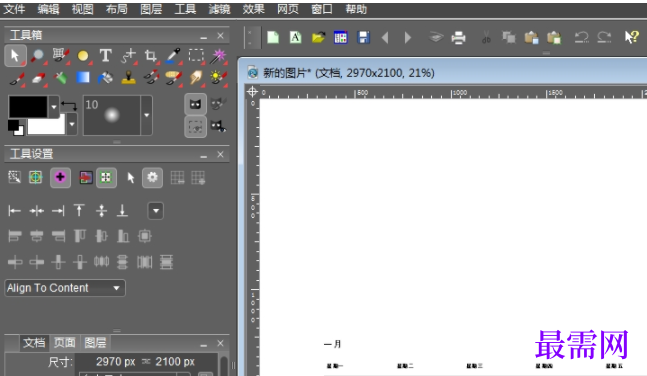The width and height of the screenshot is (647, 376).
Task: Select the Crop tool
Action: pos(151,56)
